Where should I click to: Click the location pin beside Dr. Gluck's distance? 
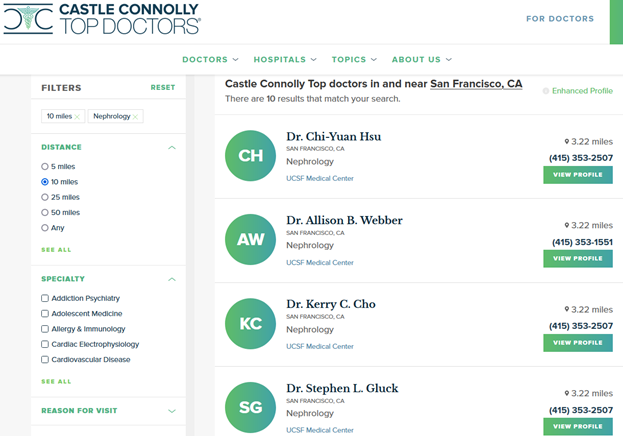567,393
